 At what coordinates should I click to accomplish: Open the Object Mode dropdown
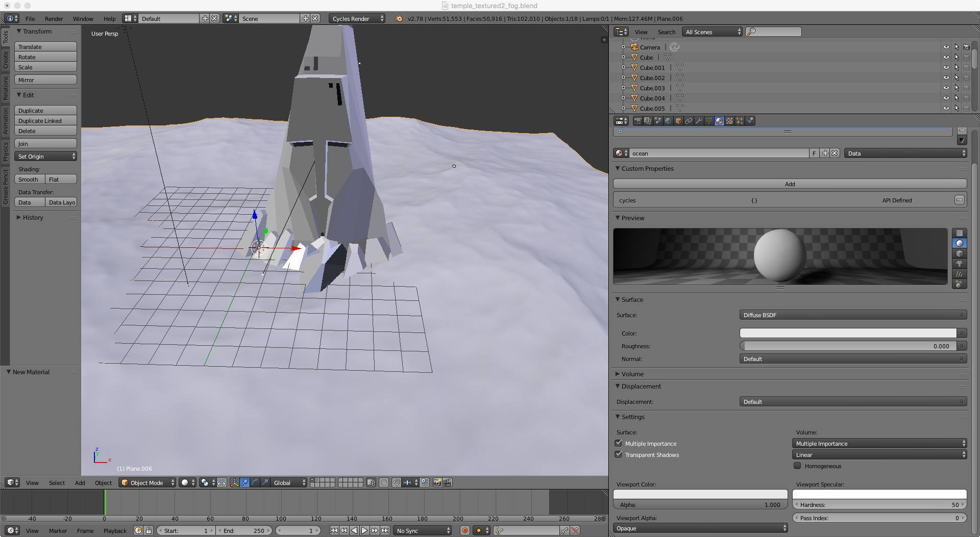pyautogui.click(x=147, y=482)
